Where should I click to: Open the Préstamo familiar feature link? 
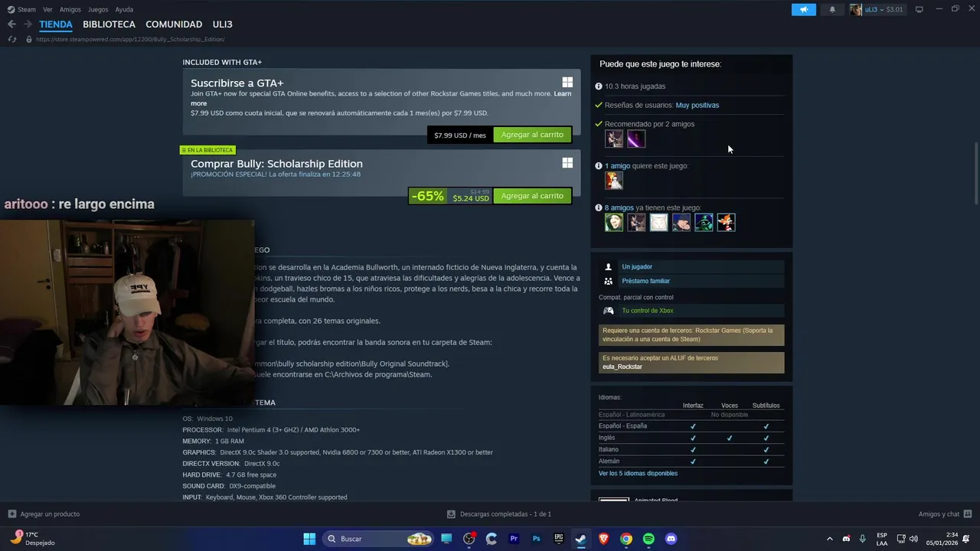(645, 281)
